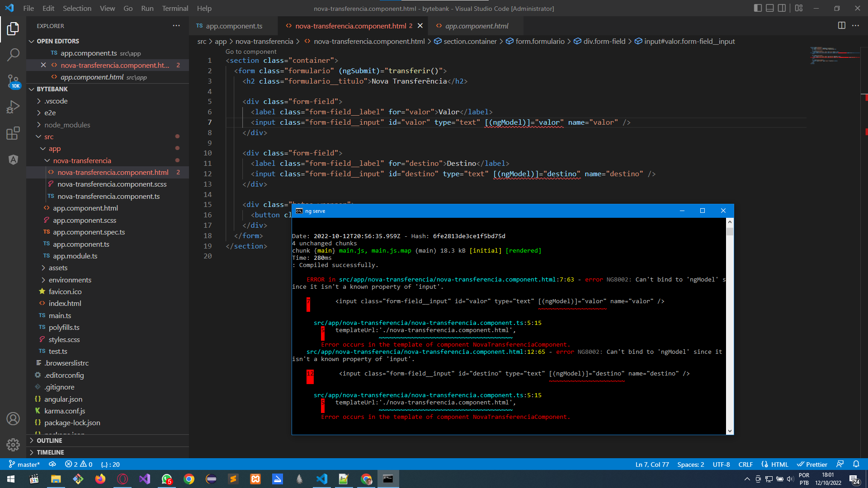The image size is (868, 488).
Task: Open the Extensions view
Action: pyautogui.click(x=13, y=133)
